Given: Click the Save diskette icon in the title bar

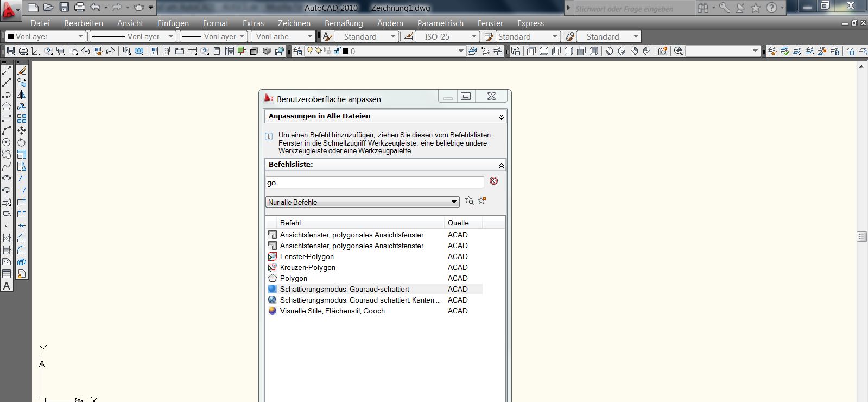Looking at the screenshot, I should 64,8.
